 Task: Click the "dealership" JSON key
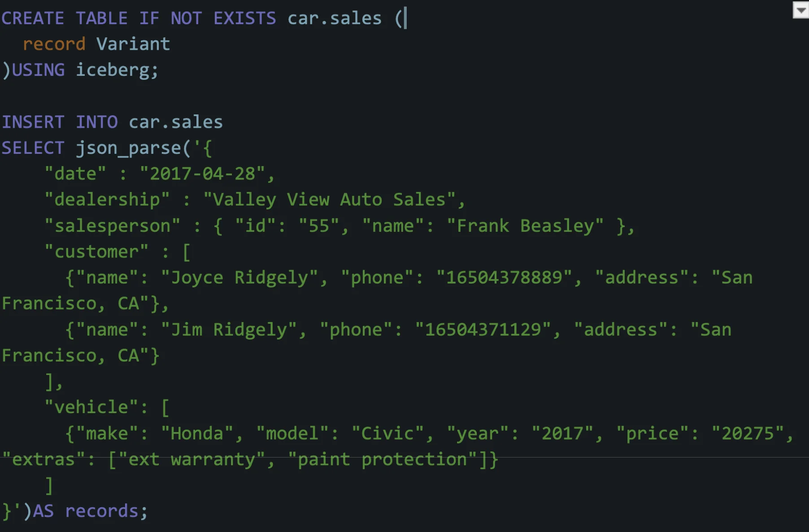point(107,200)
